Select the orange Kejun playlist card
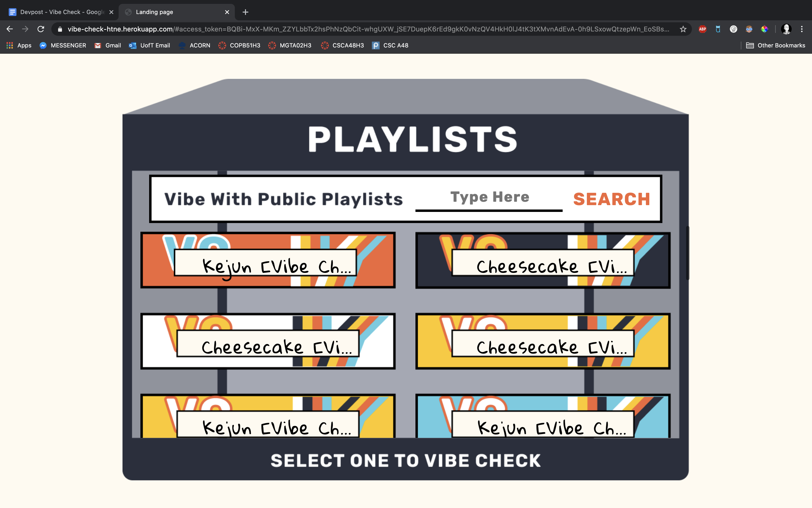 [x=268, y=260]
